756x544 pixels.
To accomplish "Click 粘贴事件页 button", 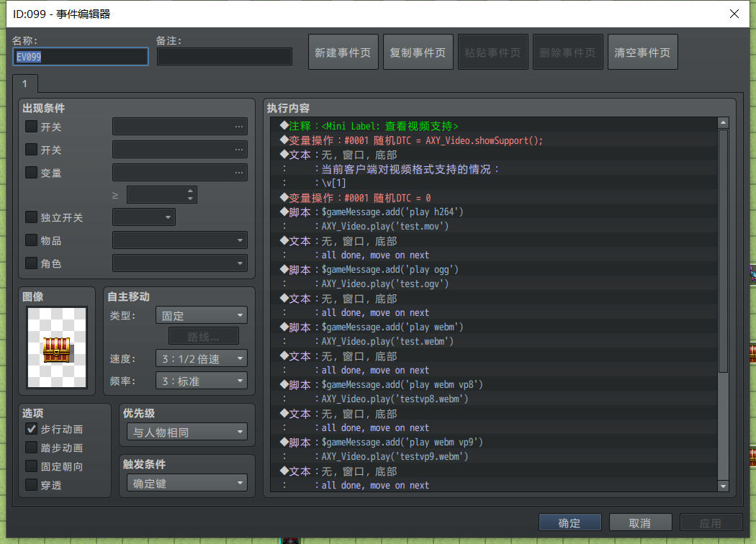I will (x=492, y=52).
